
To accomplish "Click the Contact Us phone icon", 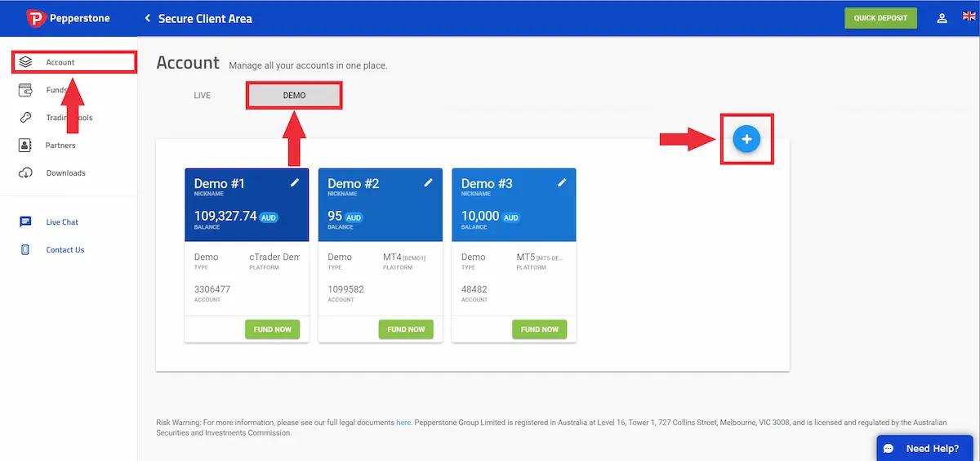I will point(25,250).
